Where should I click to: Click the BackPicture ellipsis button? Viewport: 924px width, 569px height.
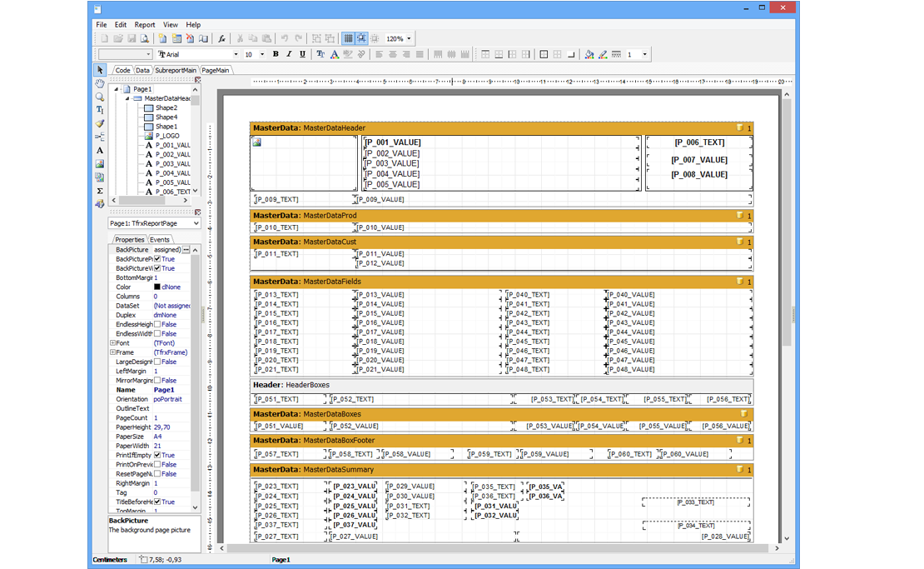click(186, 250)
